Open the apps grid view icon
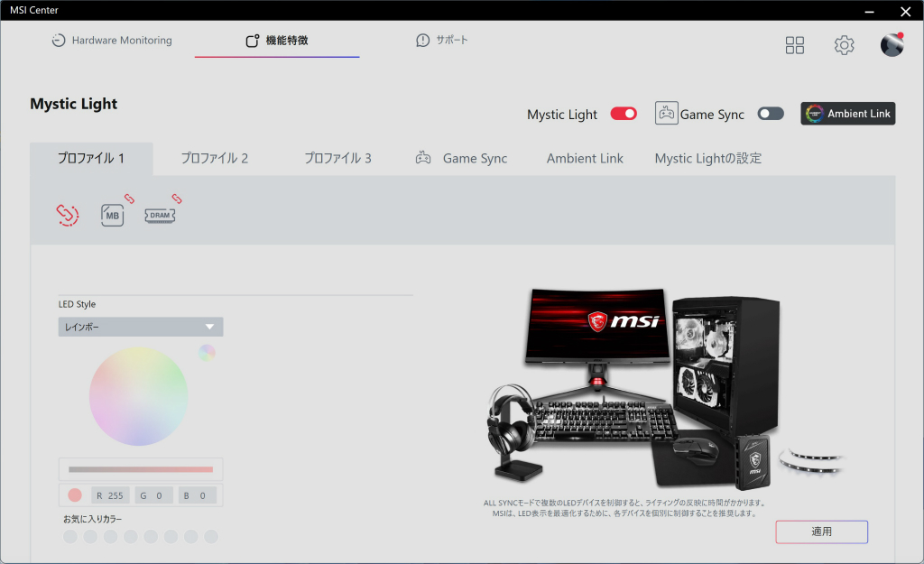Screen dimensions: 924x564 coord(794,45)
